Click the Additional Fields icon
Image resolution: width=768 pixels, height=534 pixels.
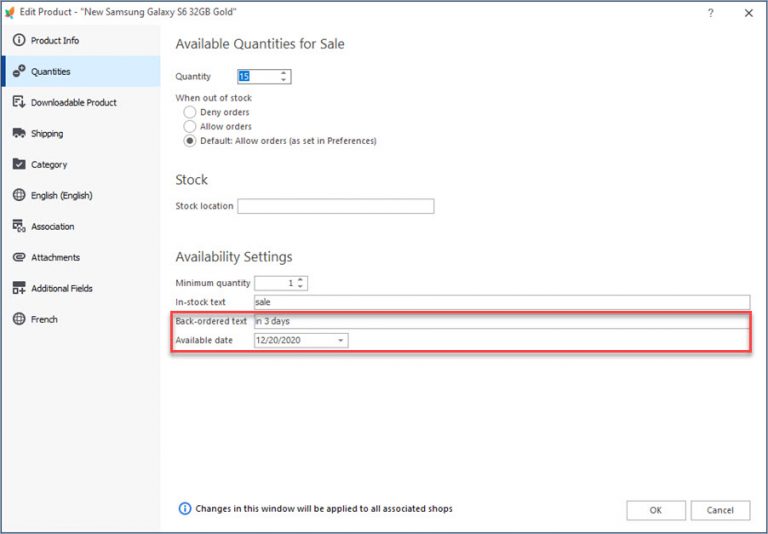(x=19, y=289)
